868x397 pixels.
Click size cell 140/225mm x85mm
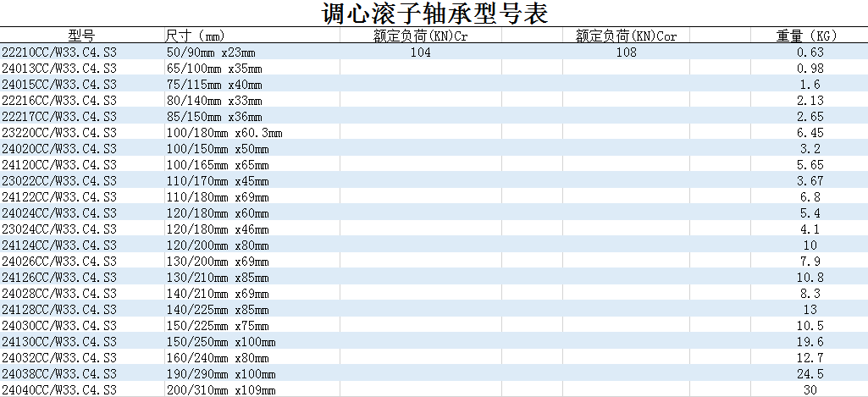coord(218,310)
